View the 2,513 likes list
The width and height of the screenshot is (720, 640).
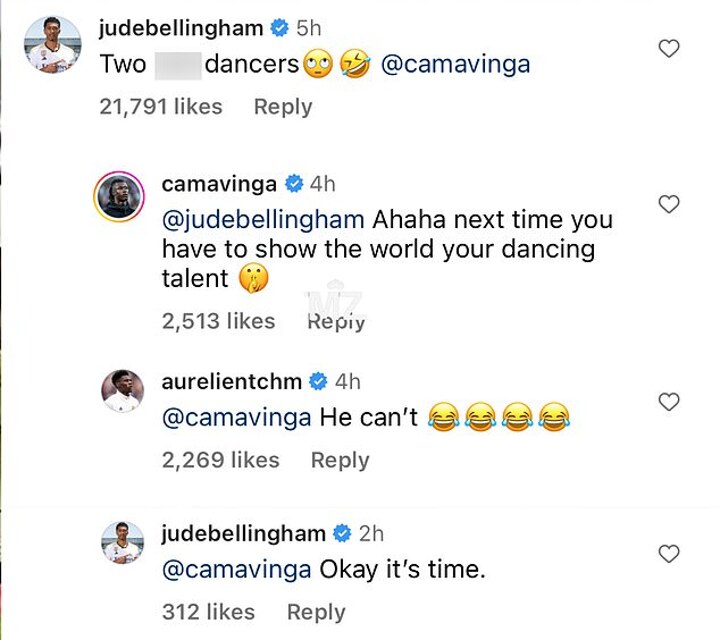click(218, 321)
